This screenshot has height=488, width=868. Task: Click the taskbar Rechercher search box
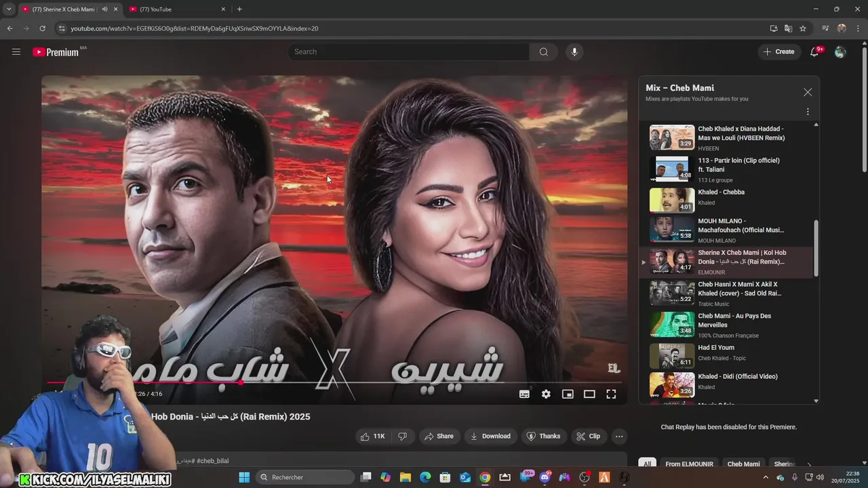coord(305,477)
